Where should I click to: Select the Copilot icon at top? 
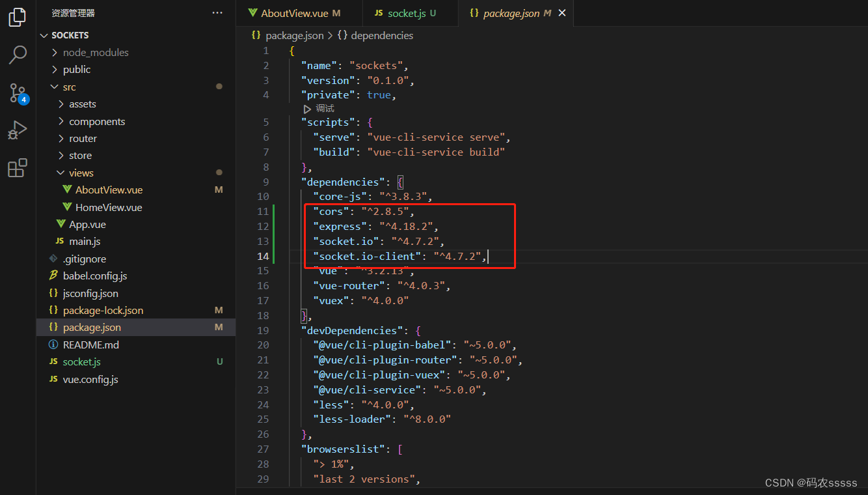tap(16, 17)
